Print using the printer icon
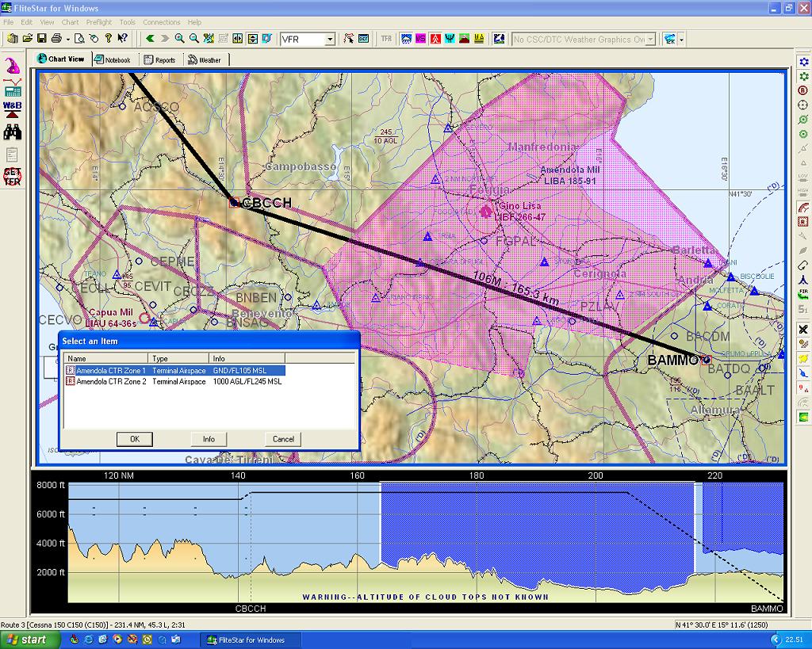Image resolution: width=812 pixels, height=649 pixels. point(56,38)
